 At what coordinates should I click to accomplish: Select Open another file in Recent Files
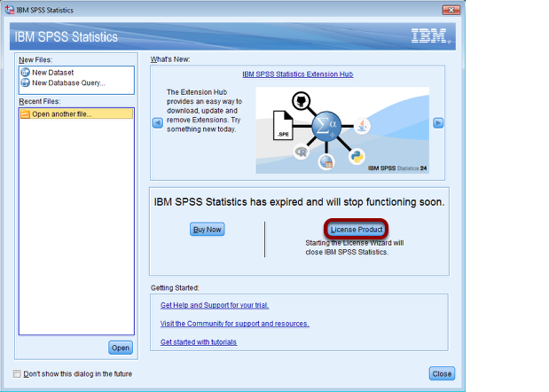click(x=76, y=114)
